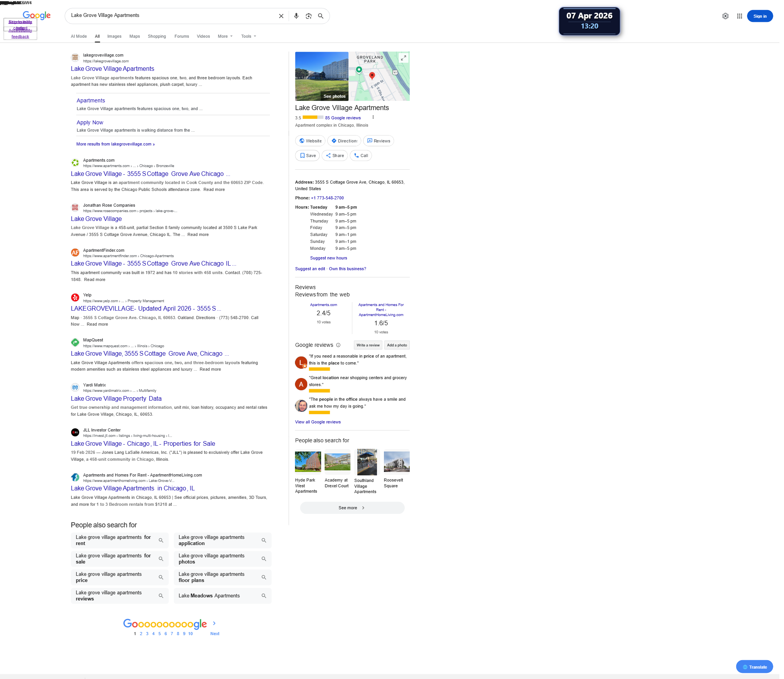Open the Southland Village Apartments thumbnail
The height and width of the screenshot is (679, 784).
click(367, 462)
